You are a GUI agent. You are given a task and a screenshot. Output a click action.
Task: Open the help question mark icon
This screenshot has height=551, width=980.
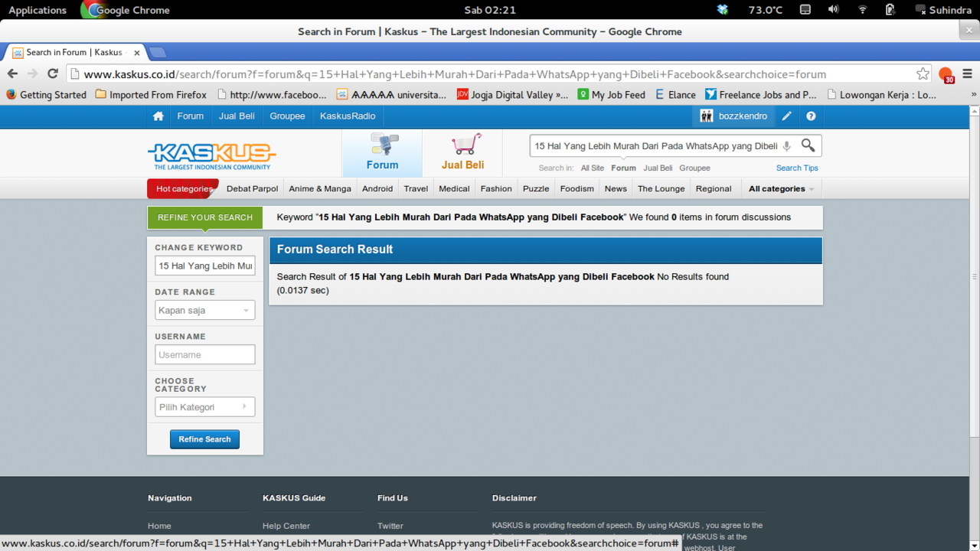coord(811,116)
